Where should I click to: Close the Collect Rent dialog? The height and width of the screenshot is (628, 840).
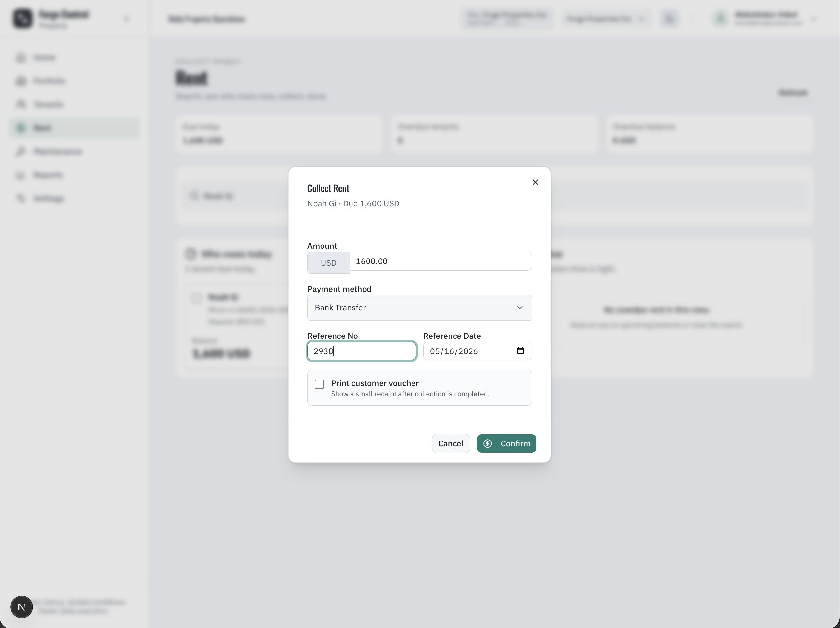click(535, 182)
